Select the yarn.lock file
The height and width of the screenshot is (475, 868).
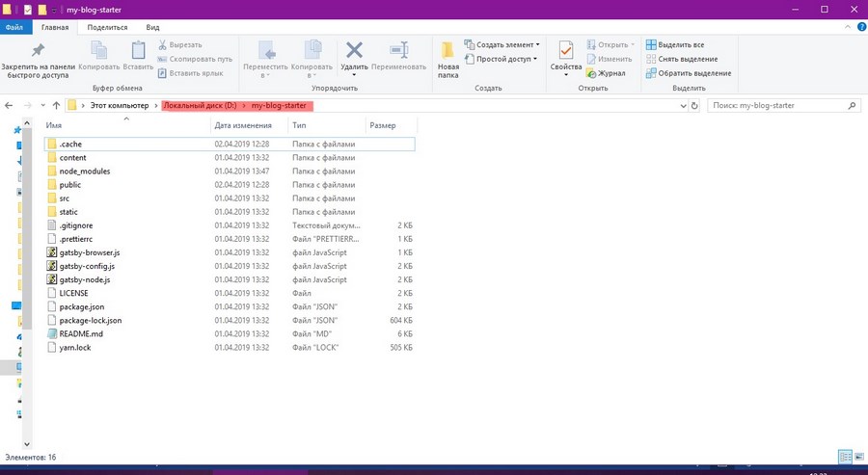(x=230, y=347)
